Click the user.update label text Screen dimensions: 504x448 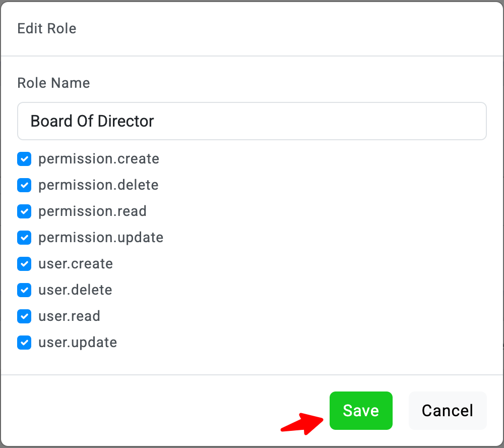tap(78, 343)
